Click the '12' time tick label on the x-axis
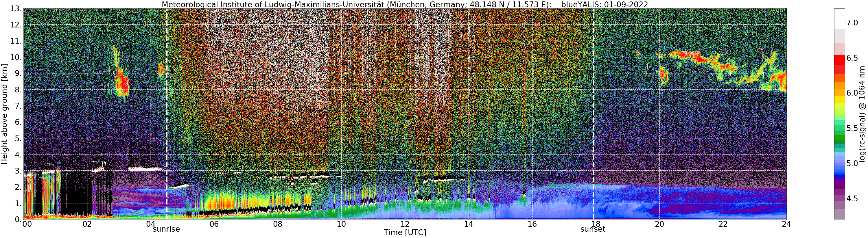868x238 pixels. (405, 224)
